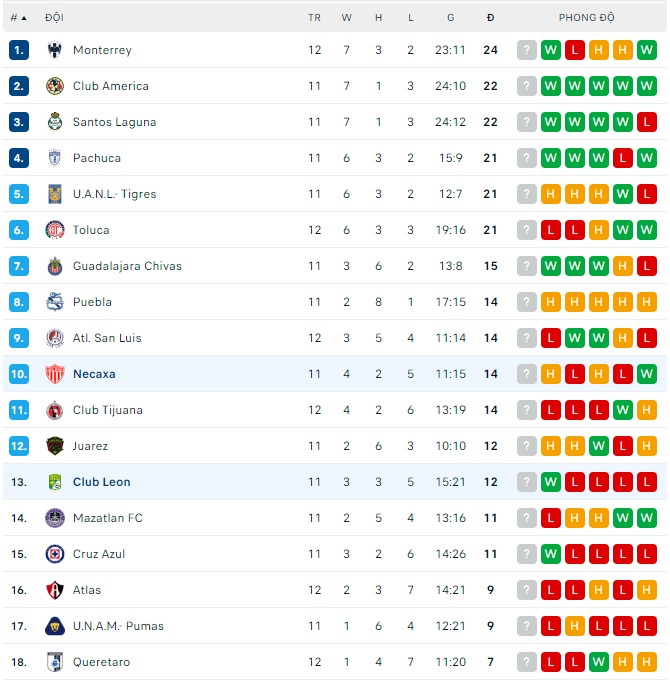Click the Monterrey club crest
Screen dimensions: 670x682
pyautogui.click(x=55, y=50)
